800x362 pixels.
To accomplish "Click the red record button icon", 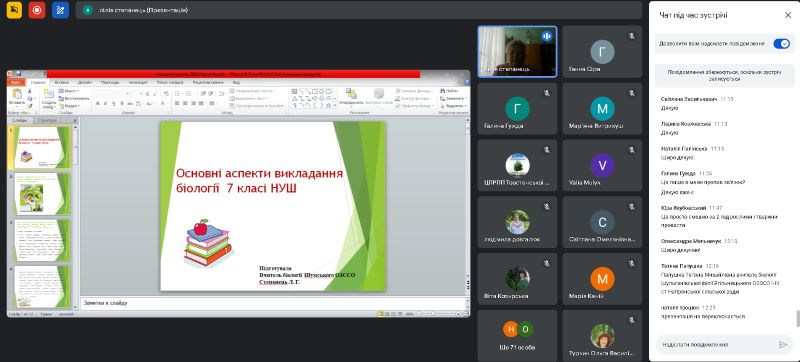I will pos(37,10).
